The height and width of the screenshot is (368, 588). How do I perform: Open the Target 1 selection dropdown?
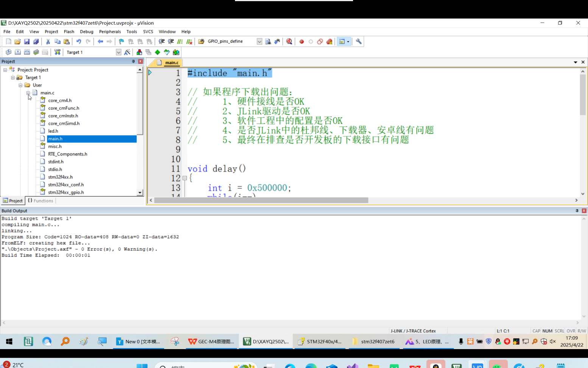[x=118, y=52]
